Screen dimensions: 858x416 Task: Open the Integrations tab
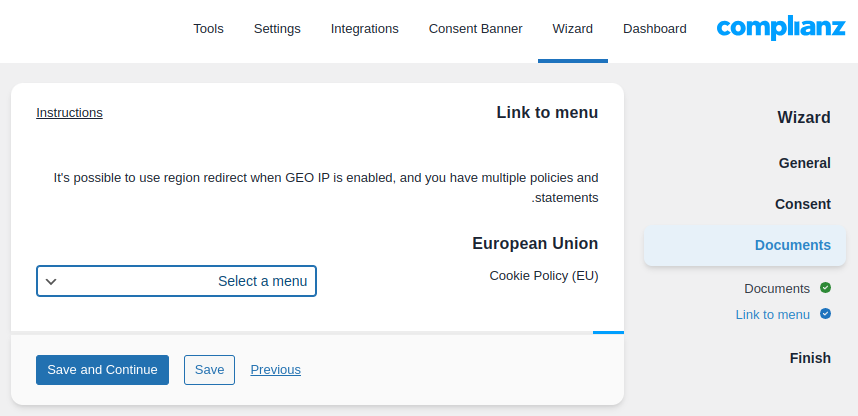[364, 29]
